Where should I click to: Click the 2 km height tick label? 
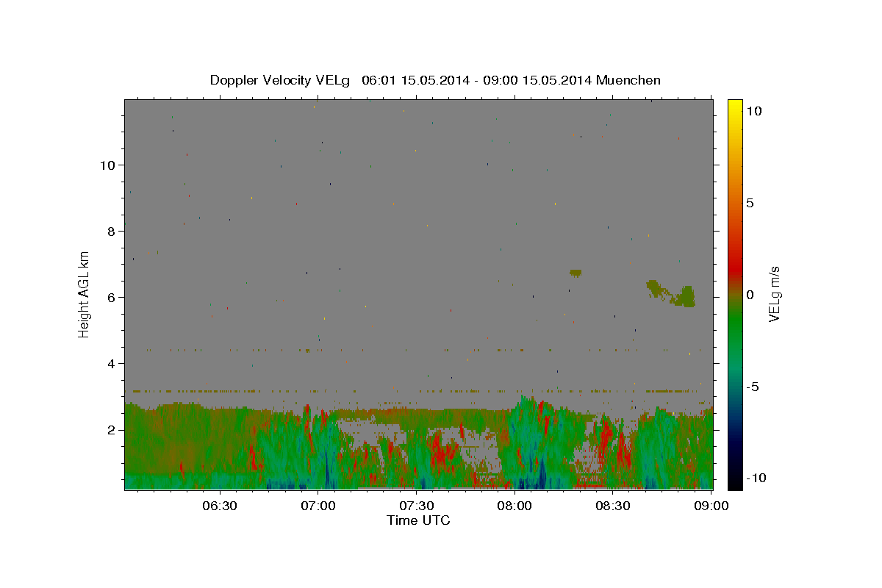(x=111, y=429)
